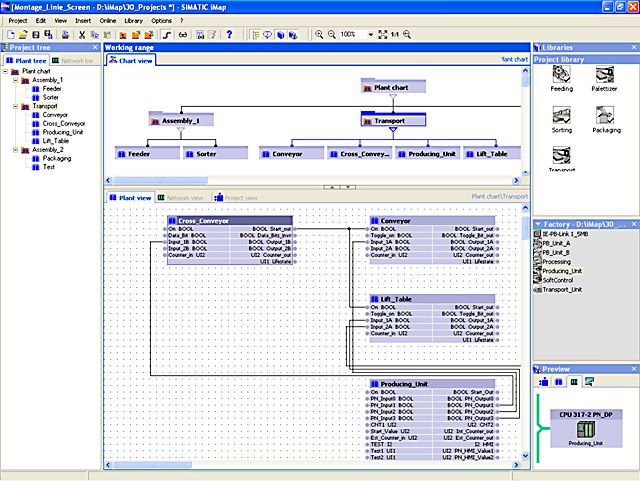Viewport: 640px width, 481px height.
Task: Create a new project with the blank page icon
Action: click(11, 35)
